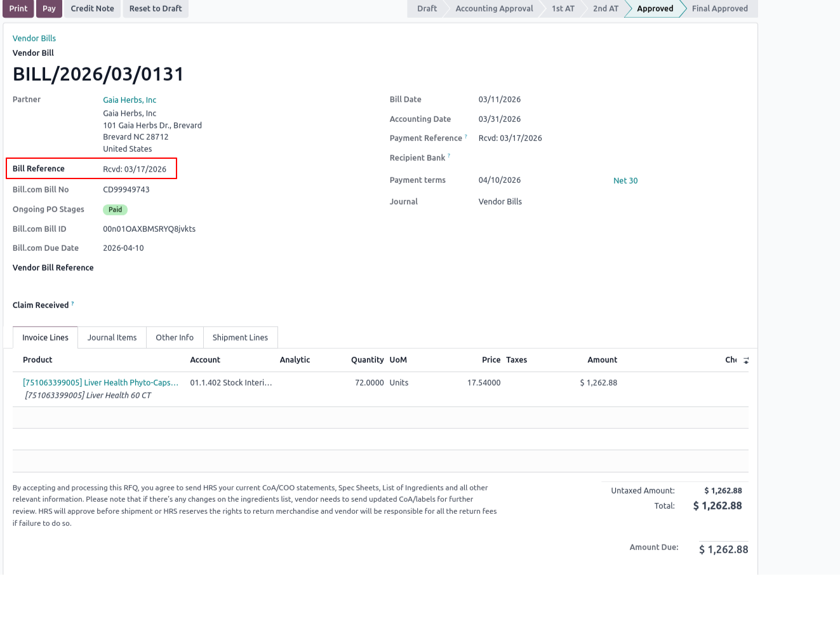
Task: Select the Accounting Approval stage
Action: pos(494,8)
